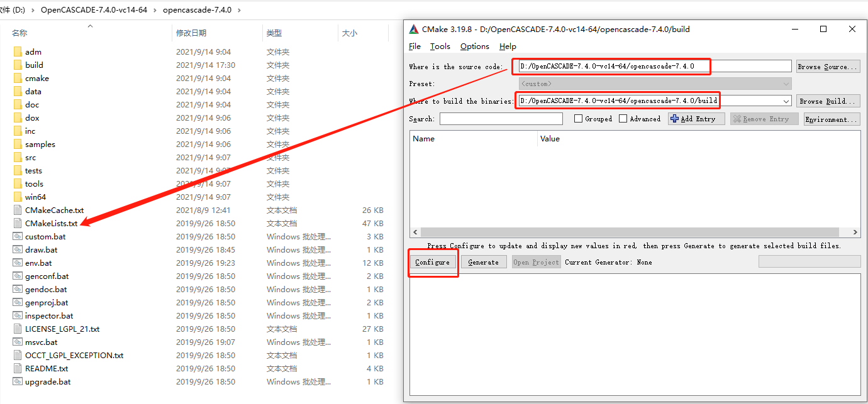Select the tests folder icon
This screenshot has height=404, width=868.
[18, 170]
